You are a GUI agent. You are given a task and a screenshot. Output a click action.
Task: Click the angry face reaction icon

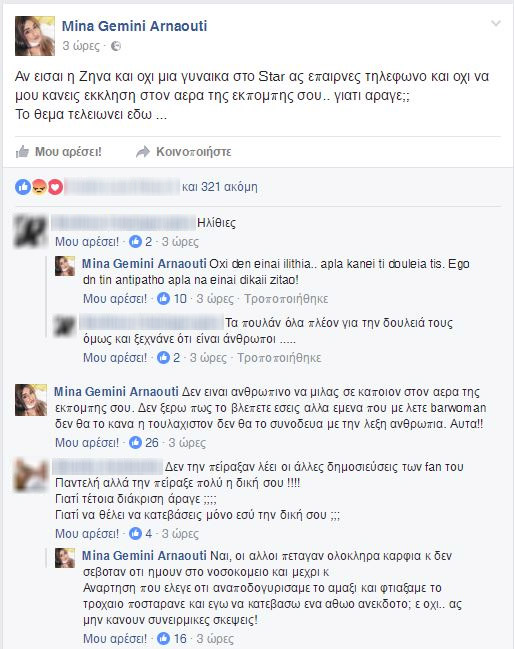(x=39, y=187)
